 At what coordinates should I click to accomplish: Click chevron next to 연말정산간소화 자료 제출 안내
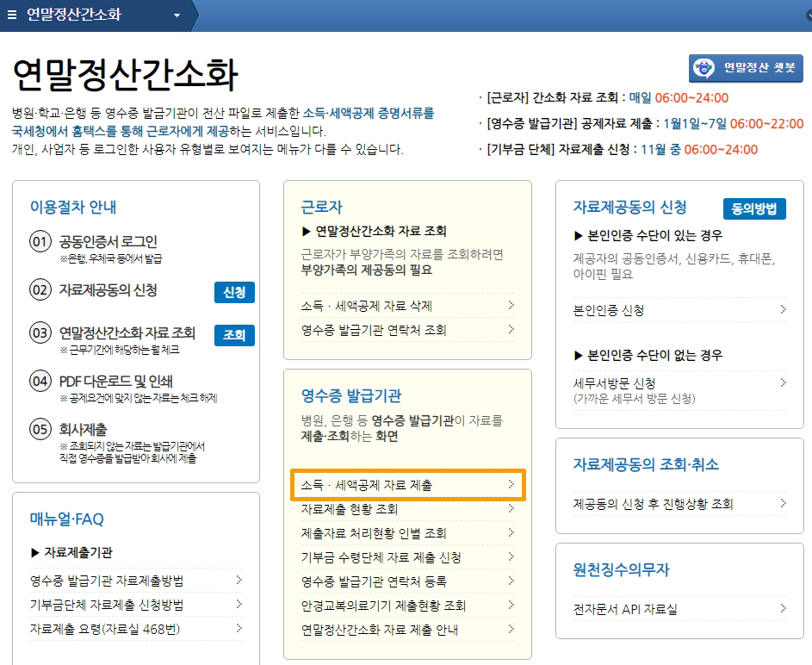[x=511, y=630]
